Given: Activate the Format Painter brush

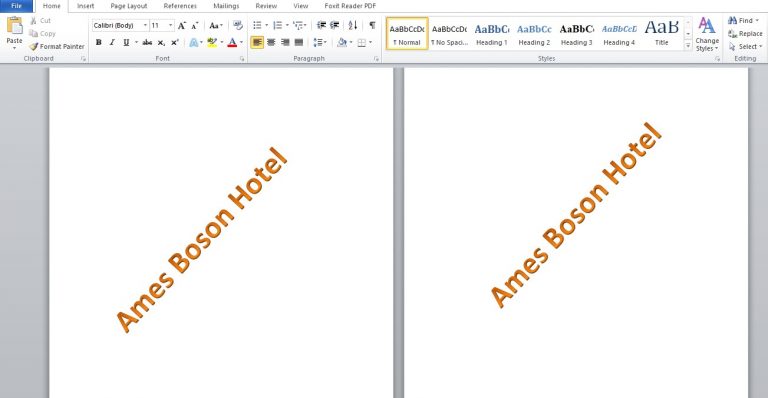Looking at the screenshot, I should [33, 47].
